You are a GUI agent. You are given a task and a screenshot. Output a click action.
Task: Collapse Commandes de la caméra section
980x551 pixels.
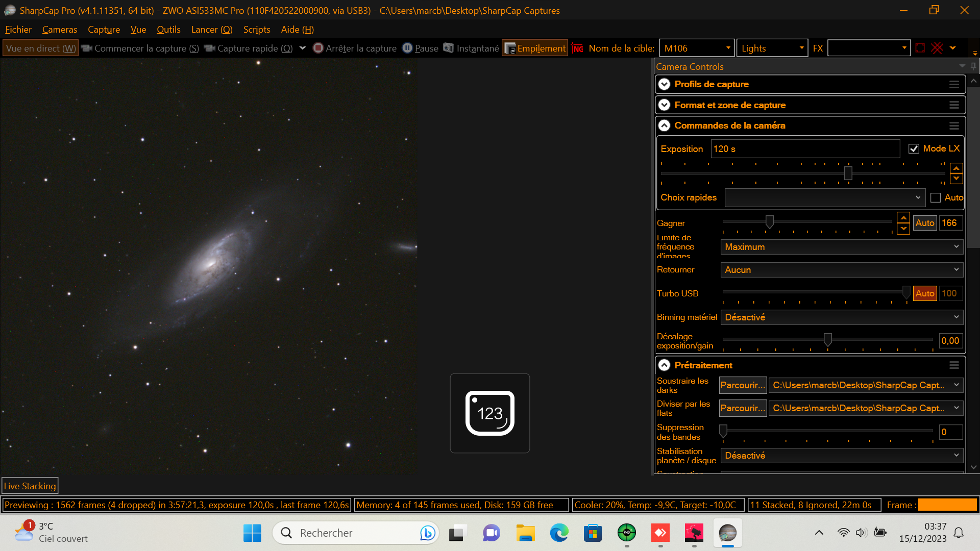[664, 126]
